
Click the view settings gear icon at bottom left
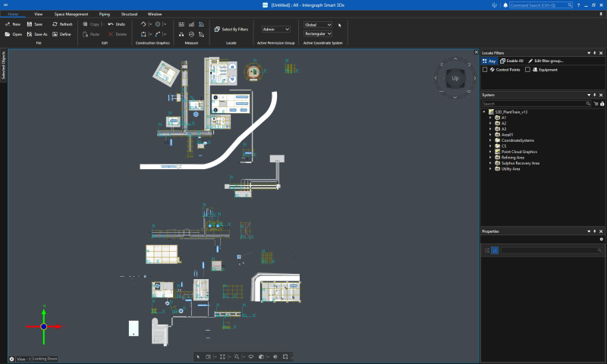click(x=11, y=359)
